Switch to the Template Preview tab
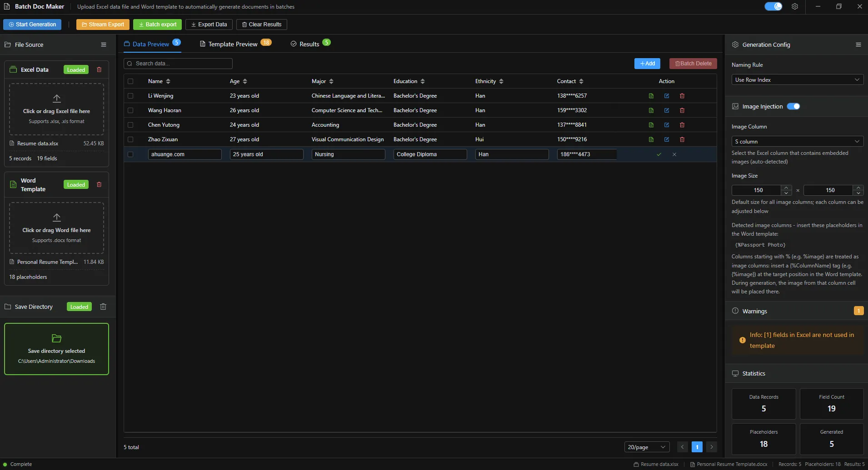Image resolution: width=868 pixels, height=470 pixels. click(235, 44)
